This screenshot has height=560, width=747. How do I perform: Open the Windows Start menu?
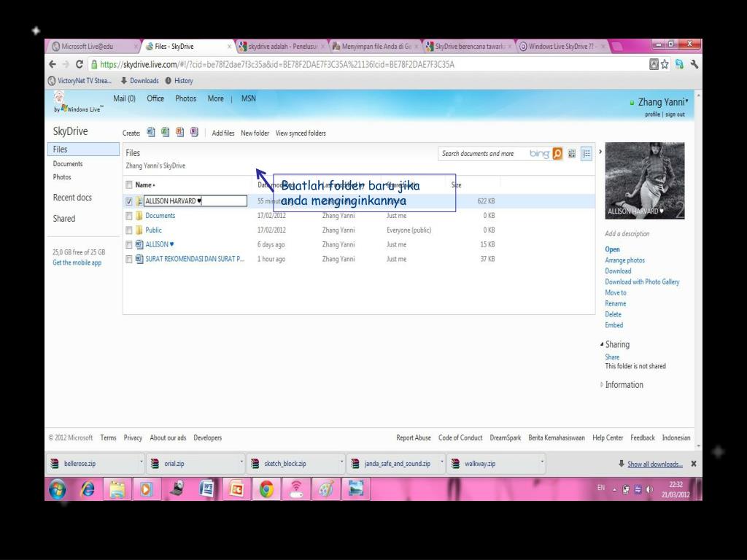pos(57,489)
